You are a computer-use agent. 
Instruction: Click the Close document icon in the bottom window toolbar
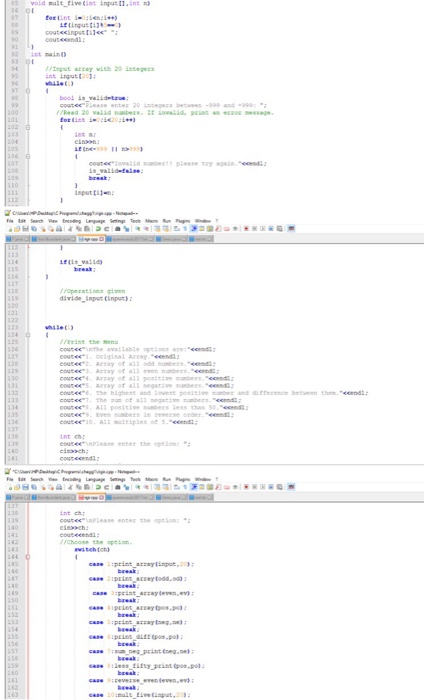click(x=42, y=487)
